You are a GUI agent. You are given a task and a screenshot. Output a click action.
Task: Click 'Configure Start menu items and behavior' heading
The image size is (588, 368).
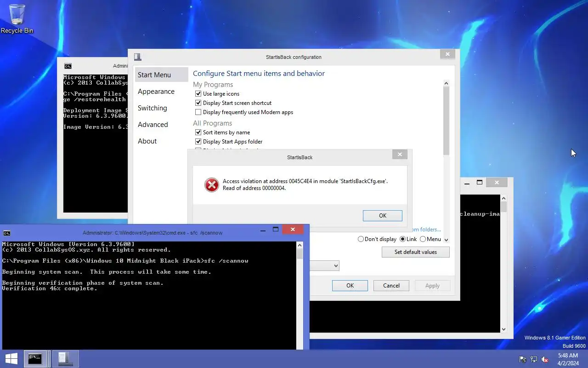coord(259,74)
